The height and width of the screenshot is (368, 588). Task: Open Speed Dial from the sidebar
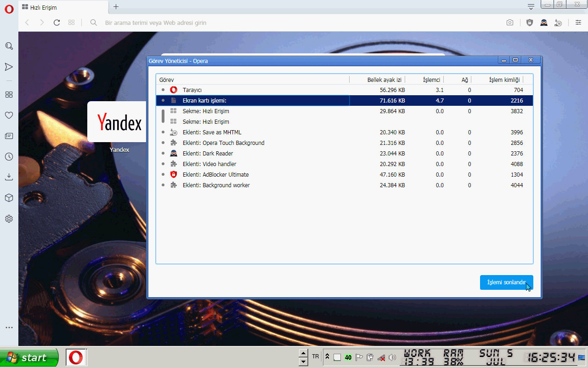(x=9, y=95)
